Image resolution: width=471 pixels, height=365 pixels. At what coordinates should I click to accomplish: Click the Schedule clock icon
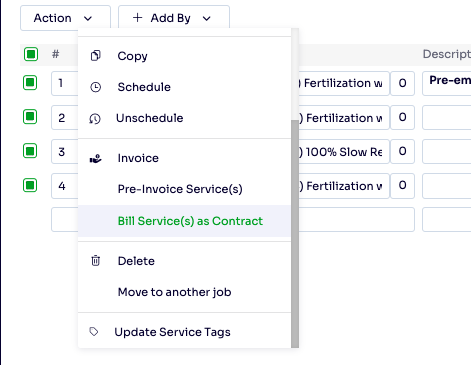(96, 87)
